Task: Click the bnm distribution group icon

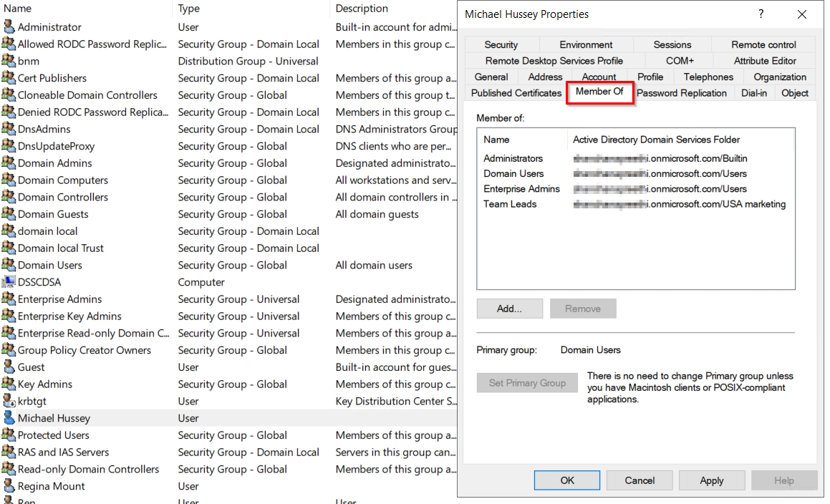Action: pos(9,61)
